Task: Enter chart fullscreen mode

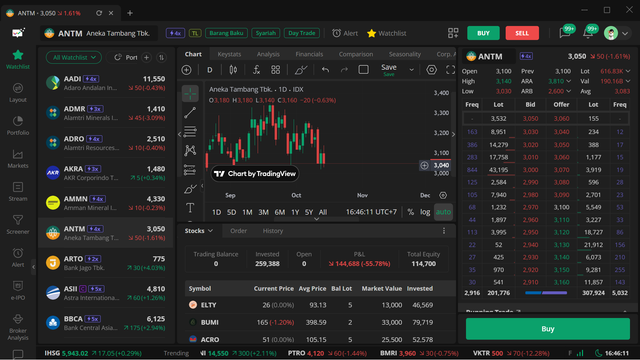Action: point(450,70)
